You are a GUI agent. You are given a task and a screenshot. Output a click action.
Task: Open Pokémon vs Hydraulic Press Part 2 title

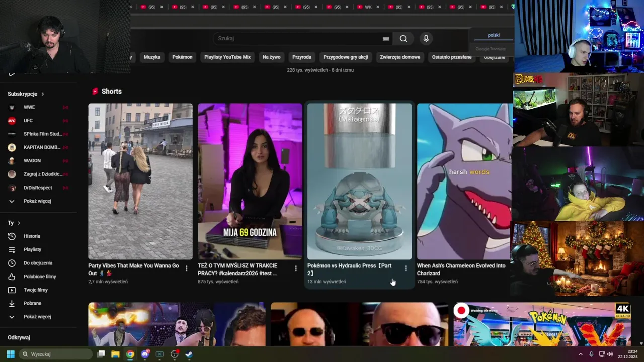(x=350, y=269)
